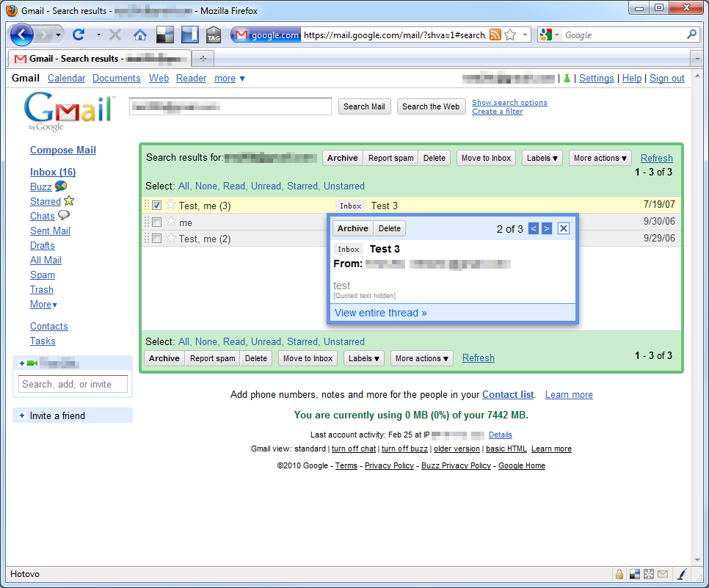The width and height of the screenshot is (709, 588).
Task: Check the checkbox for the 'me' conversation
Action: pos(156,222)
